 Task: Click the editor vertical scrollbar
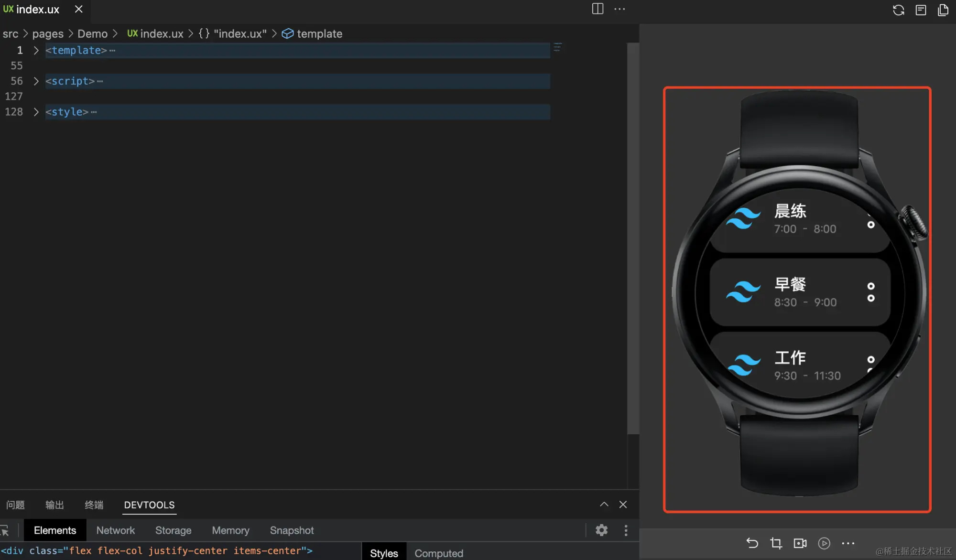pos(633,239)
